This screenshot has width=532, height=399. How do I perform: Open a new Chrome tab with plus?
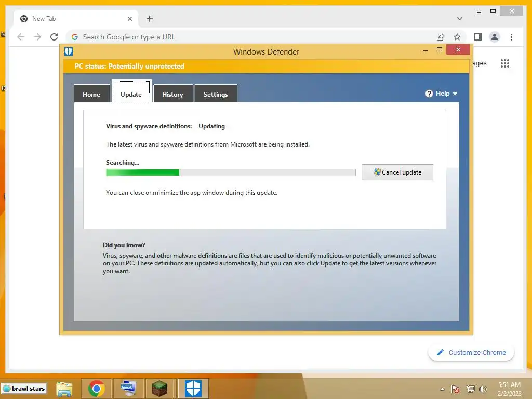pyautogui.click(x=150, y=19)
